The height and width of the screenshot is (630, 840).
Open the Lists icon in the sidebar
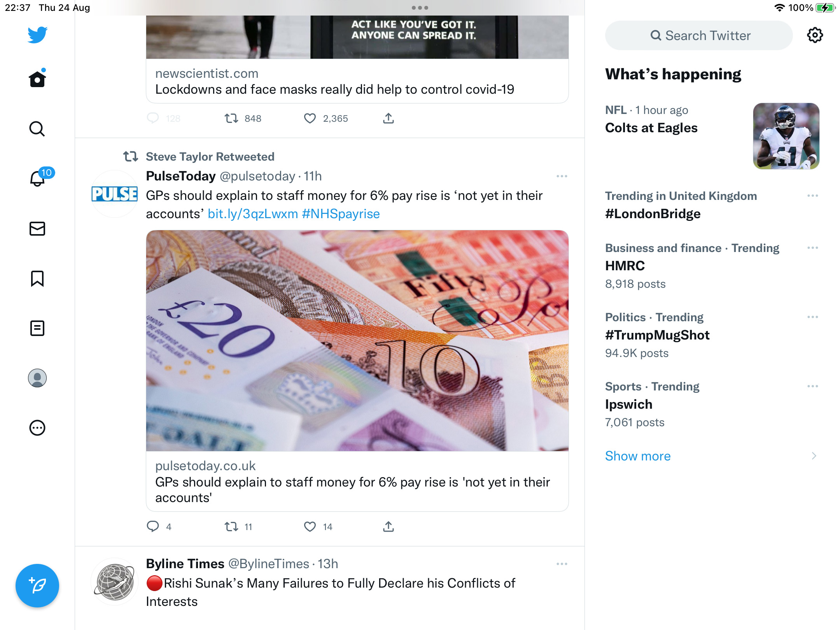click(37, 328)
